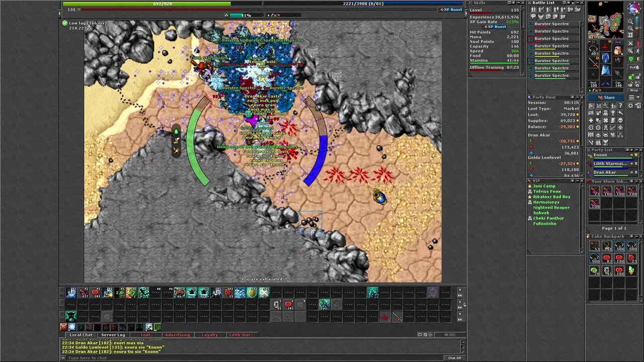Screen dimensions: 644x362
Task: Click the red hat icon in bottom action bar
Action: 385,316
